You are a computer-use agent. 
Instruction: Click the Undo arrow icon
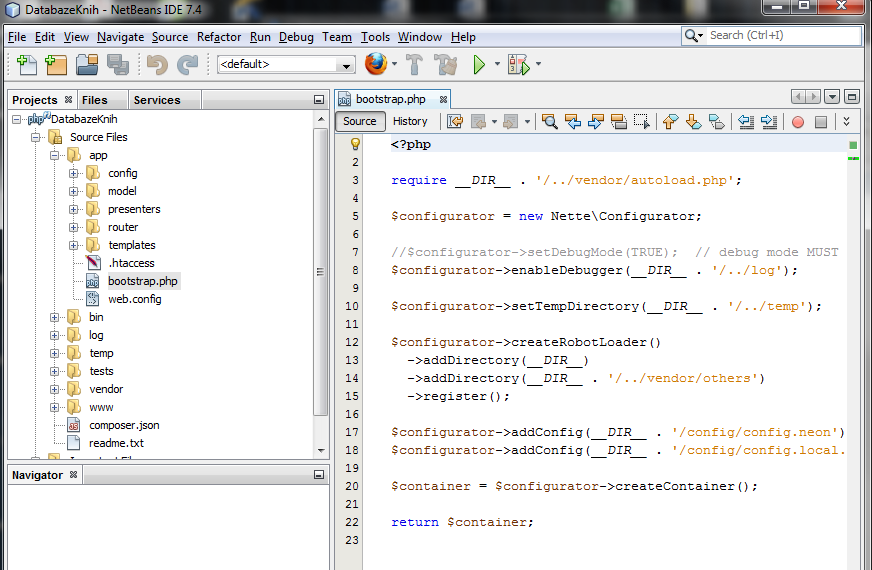coord(157,65)
